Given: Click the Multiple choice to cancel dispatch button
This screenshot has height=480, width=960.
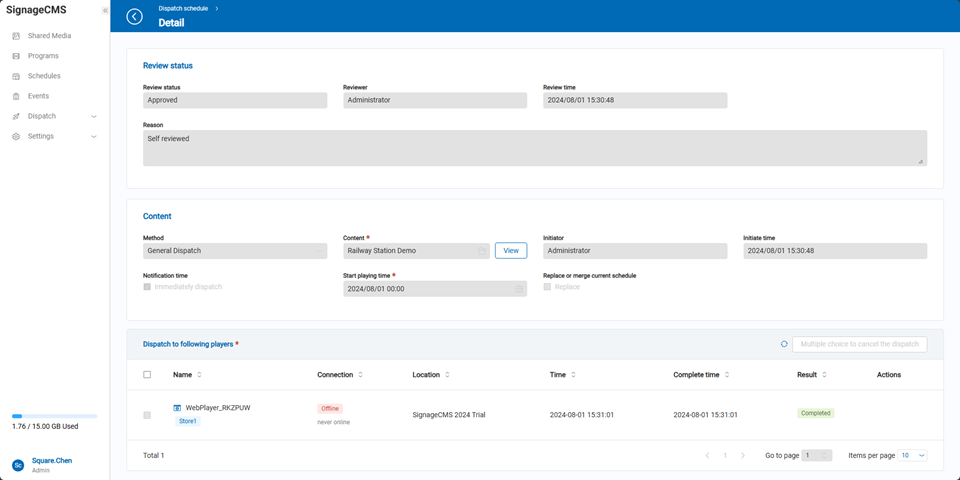Looking at the screenshot, I should point(859,344).
